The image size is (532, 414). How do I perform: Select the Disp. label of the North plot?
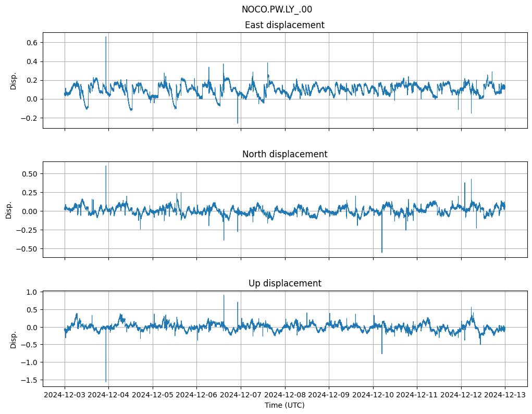[x=9, y=209]
